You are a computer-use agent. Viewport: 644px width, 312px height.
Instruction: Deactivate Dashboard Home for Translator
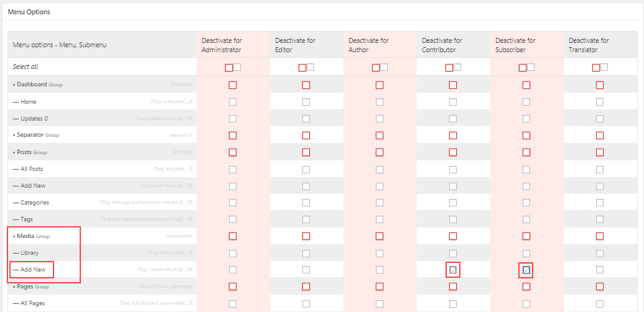point(600,102)
